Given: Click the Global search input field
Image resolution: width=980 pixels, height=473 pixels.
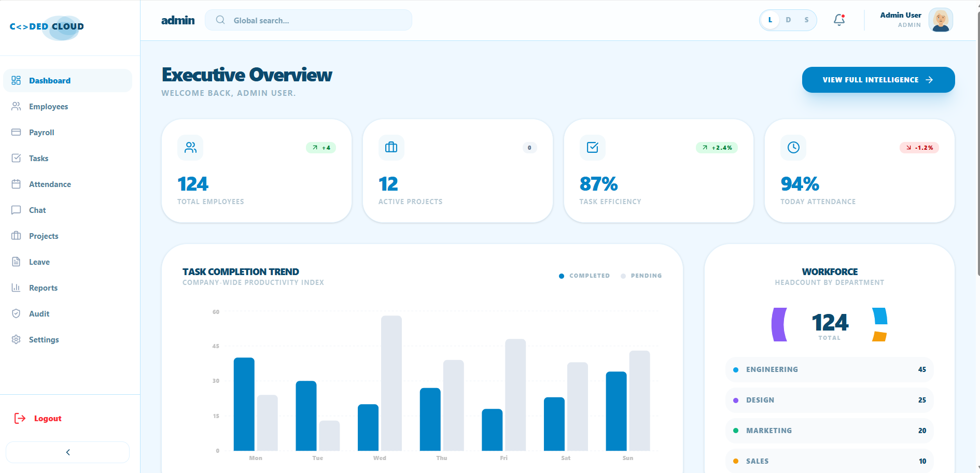Looking at the screenshot, I should (309, 20).
